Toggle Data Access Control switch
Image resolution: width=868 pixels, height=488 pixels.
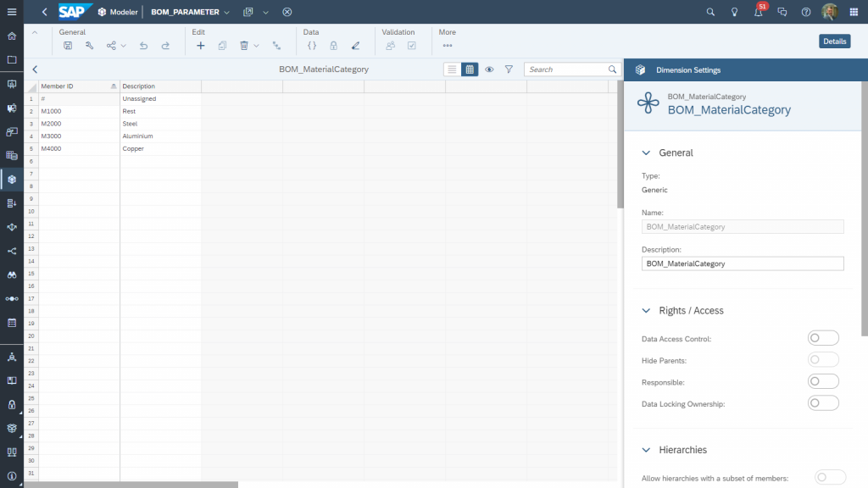click(x=823, y=338)
